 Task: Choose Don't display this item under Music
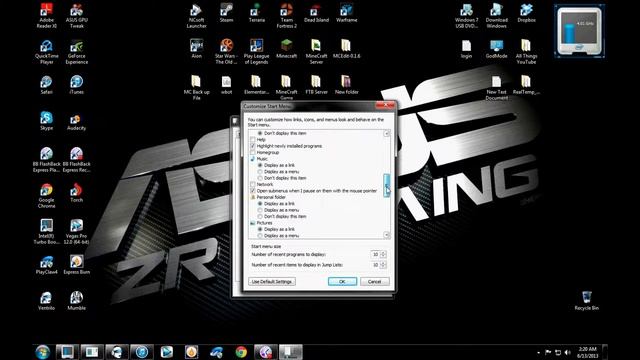point(260,178)
